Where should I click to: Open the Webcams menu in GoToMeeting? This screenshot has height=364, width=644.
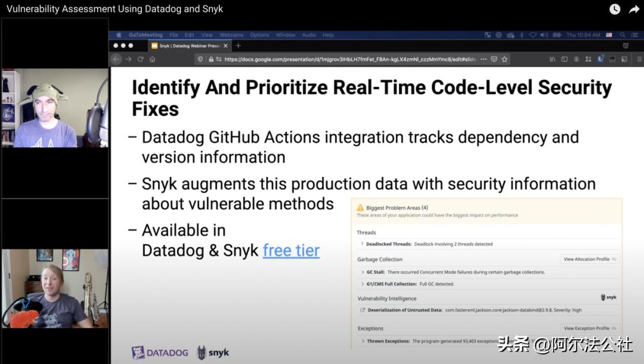(231, 35)
